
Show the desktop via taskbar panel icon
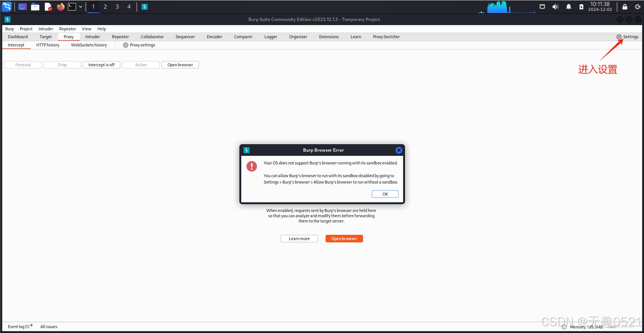[x=22, y=7]
